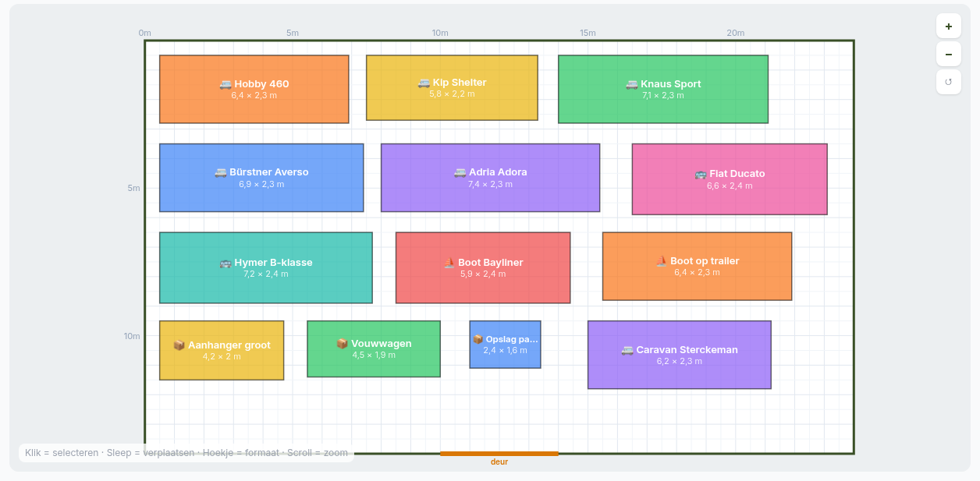Click the zoom out minus button
Image resolution: width=980 pixels, height=481 pixels.
coord(949,54)
